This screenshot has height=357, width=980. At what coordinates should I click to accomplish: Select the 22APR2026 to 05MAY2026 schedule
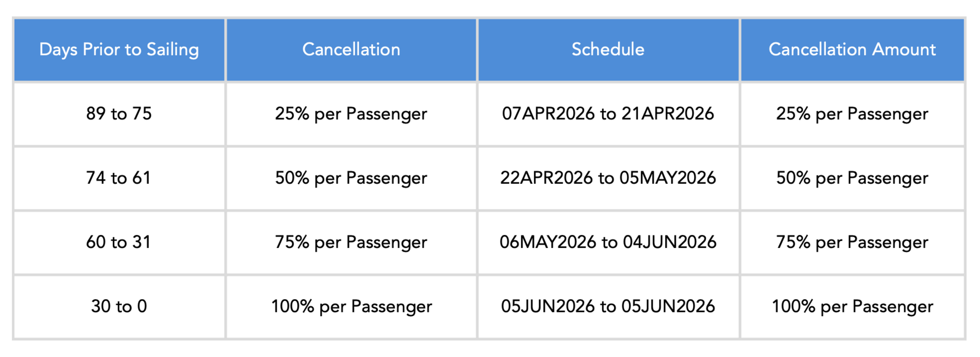click(x=608, y=178)
